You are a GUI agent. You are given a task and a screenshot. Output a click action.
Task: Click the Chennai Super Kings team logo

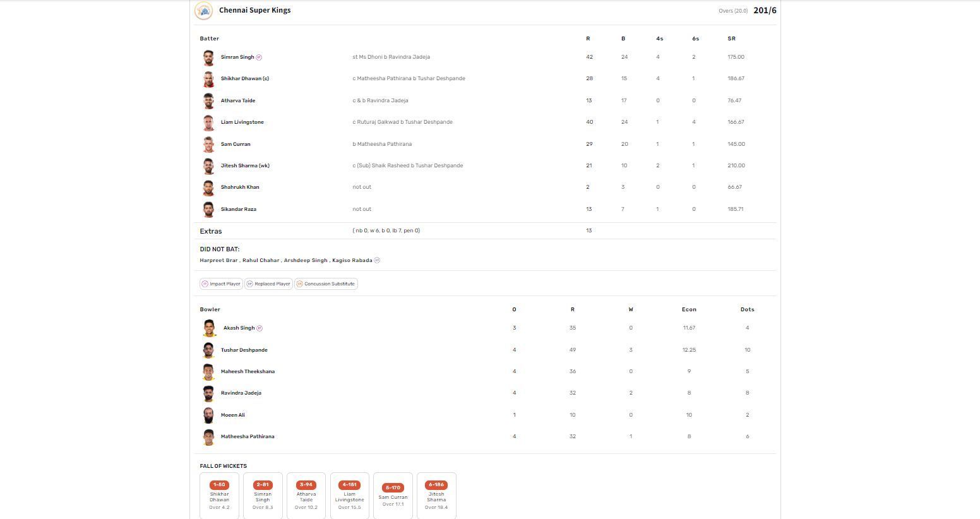[203, 11]
